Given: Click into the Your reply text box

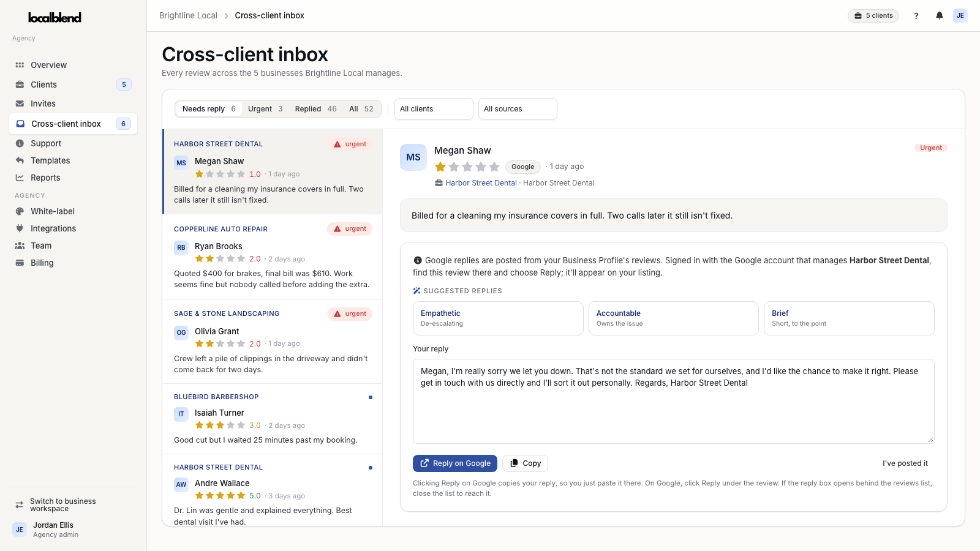Looking at the screenshot, I should (x=674, y=401).
